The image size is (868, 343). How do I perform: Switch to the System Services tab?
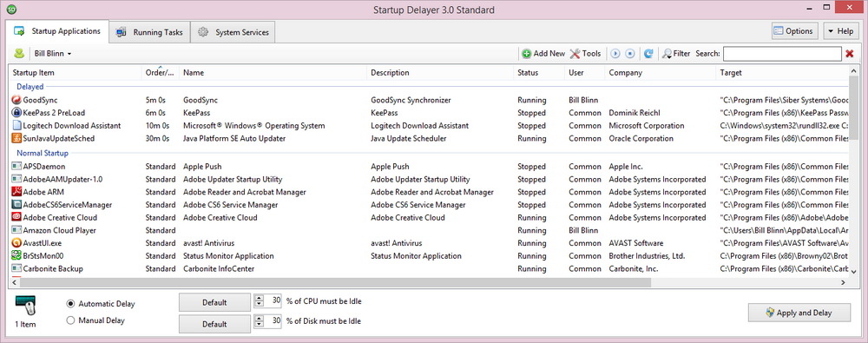[x=233, y=32]
